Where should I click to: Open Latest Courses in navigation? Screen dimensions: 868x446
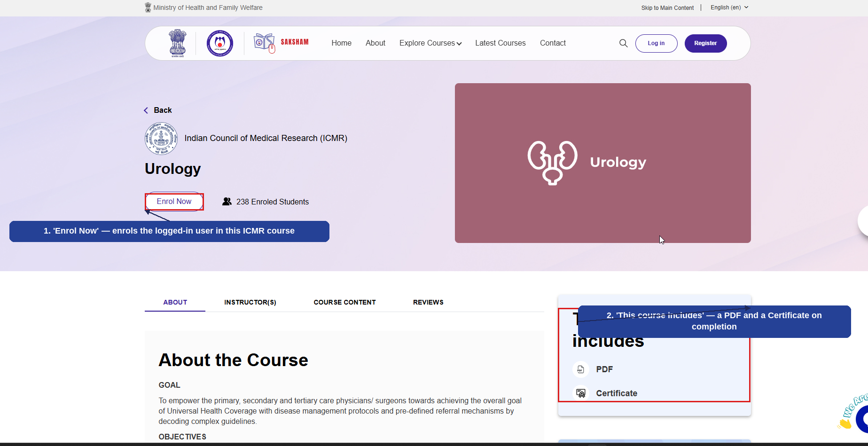tap(500, 43)
